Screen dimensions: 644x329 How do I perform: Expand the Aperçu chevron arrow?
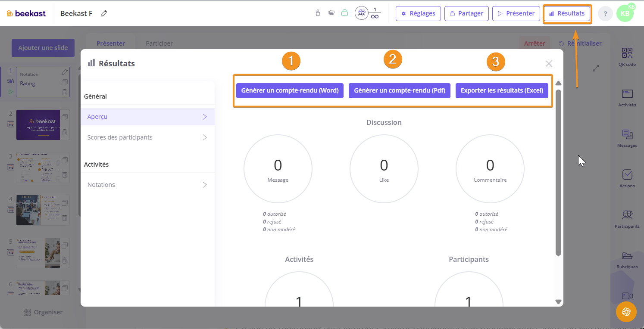205,117
